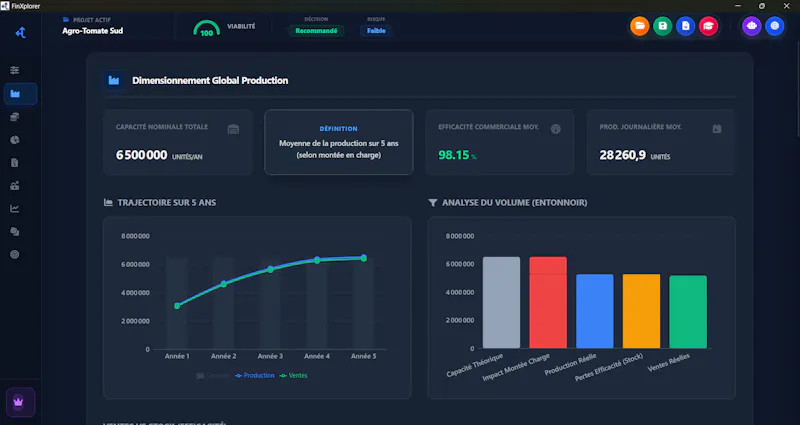Click the Projet Actif label

92,20
